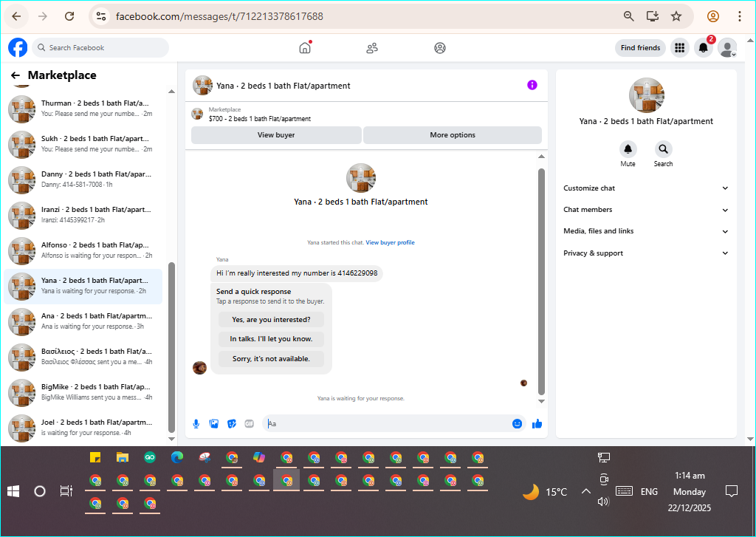Click the $700 listing title under Marketplace

[x=259, y=119]
